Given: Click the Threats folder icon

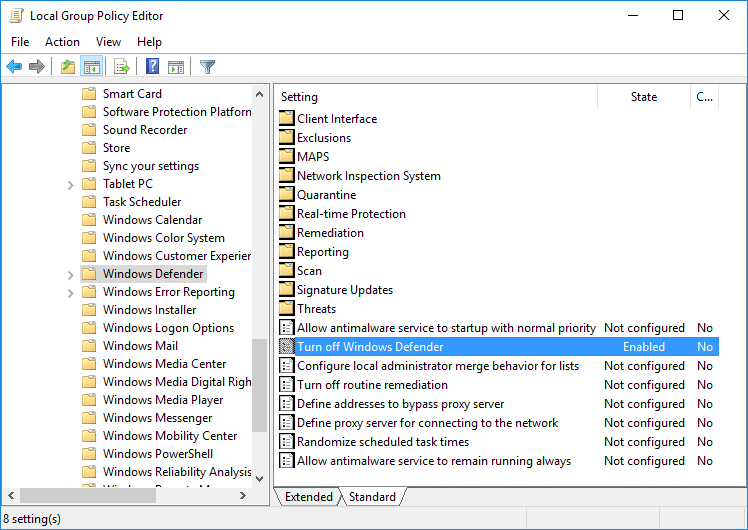Looking at the screenshot, I should click(287, 309).
